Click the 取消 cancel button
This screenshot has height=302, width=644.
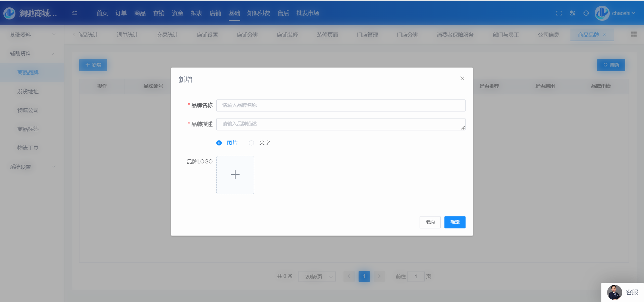tap(430, 222)
